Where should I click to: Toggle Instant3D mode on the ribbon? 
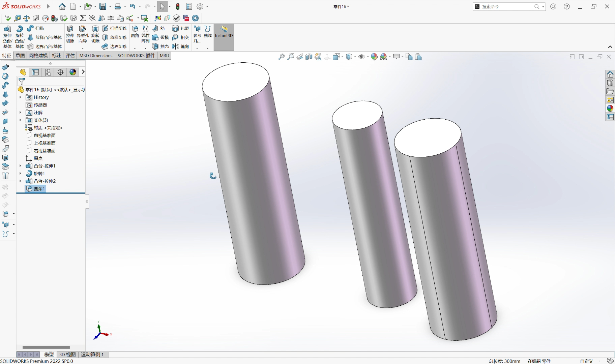click(223, 35)
